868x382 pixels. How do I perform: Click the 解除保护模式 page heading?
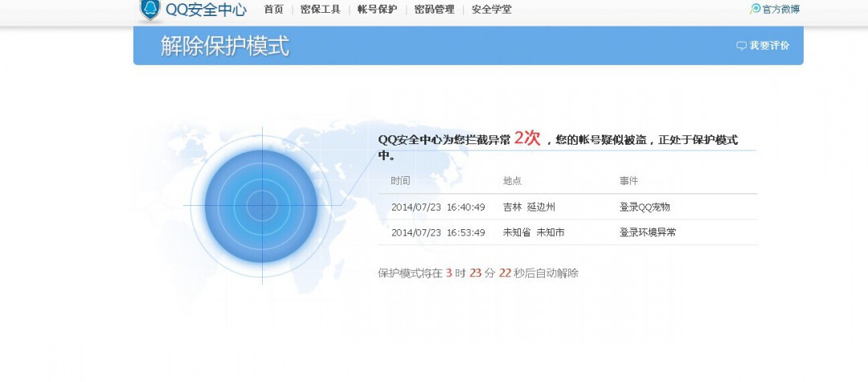click(x=225, y=46)
